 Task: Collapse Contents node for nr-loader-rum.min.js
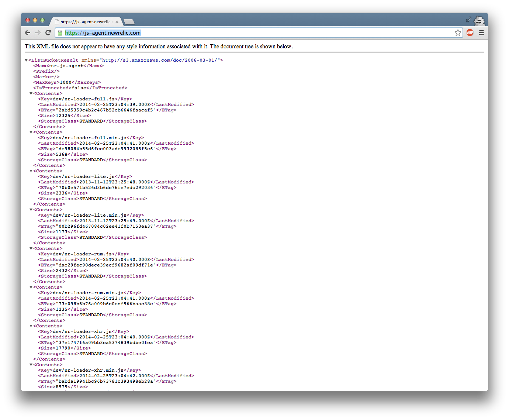tap(31, 287)
